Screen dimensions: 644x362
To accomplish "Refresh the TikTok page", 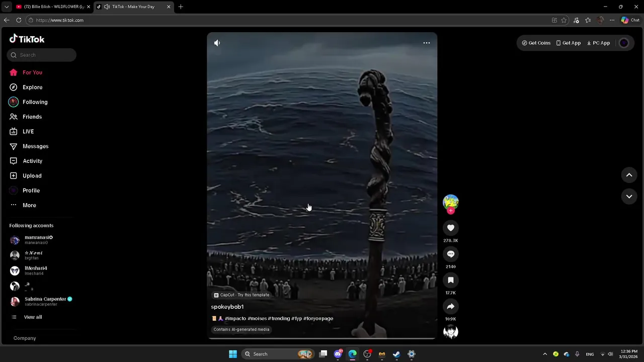I will pyautogui.click(x=19, y=20).
